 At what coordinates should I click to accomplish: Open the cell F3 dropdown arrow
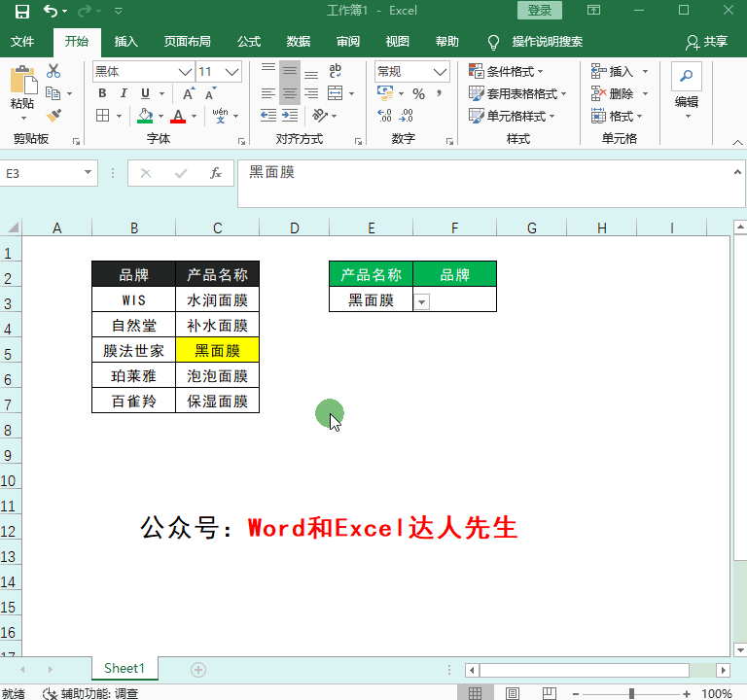pyautogui.click(x=421, y=302)
